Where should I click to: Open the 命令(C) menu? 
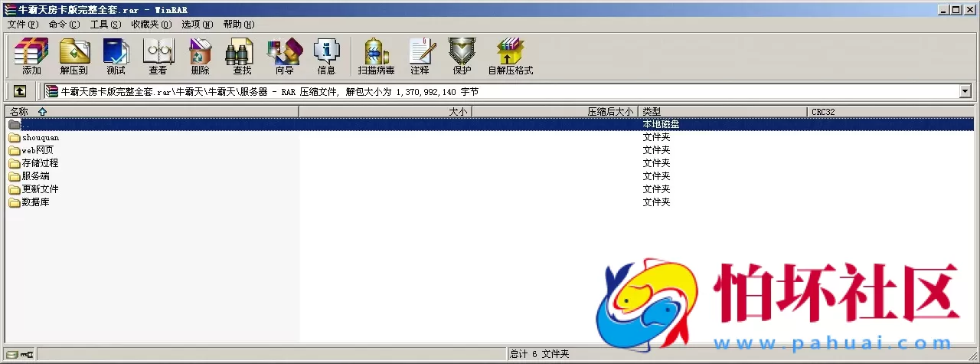pyautogui.click(x=64, y=25)
